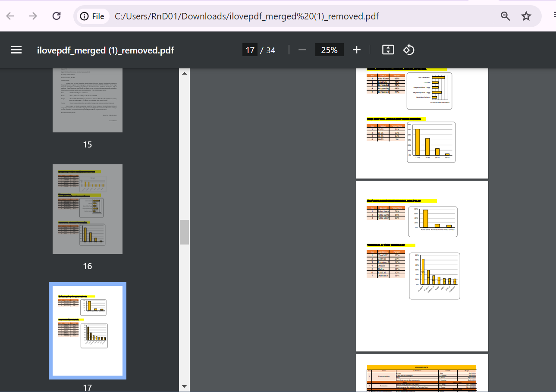Bookmark this tab with star icon
Screen dimensions: 556x392
tap(526, 16)
